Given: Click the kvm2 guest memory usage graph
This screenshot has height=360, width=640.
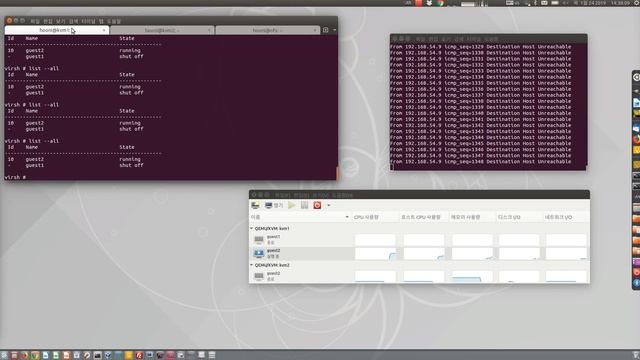Looking at the screenshot, I should pyautogui.click(x=472, y=276).
